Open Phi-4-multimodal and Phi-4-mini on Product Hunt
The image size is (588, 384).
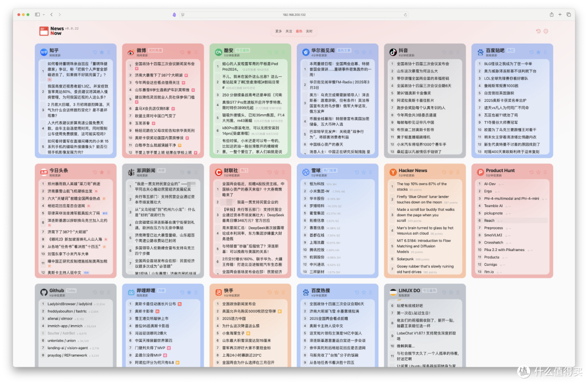click(x=512, y=198)
